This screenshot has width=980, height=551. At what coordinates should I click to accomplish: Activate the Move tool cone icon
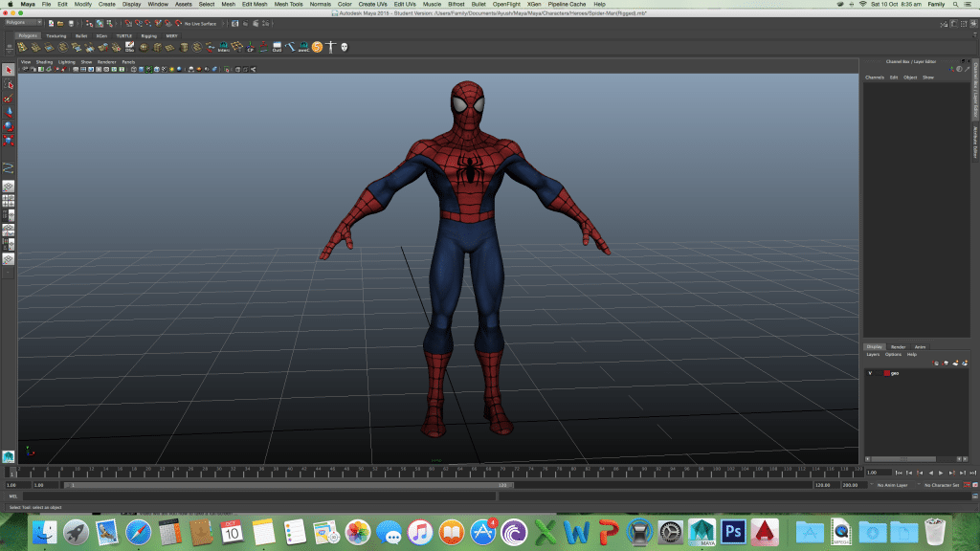point(8,113)
